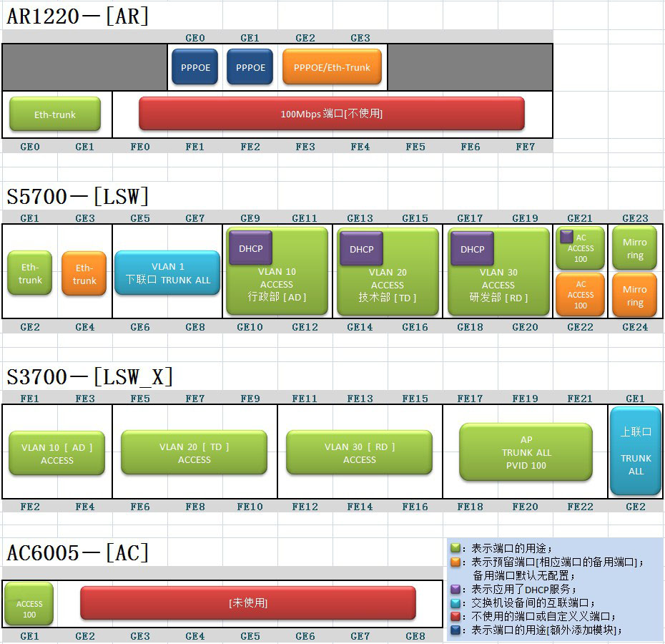Click the GE5 port label in AC6005
Screen dimensions: 665x644
tap(250, 636)
